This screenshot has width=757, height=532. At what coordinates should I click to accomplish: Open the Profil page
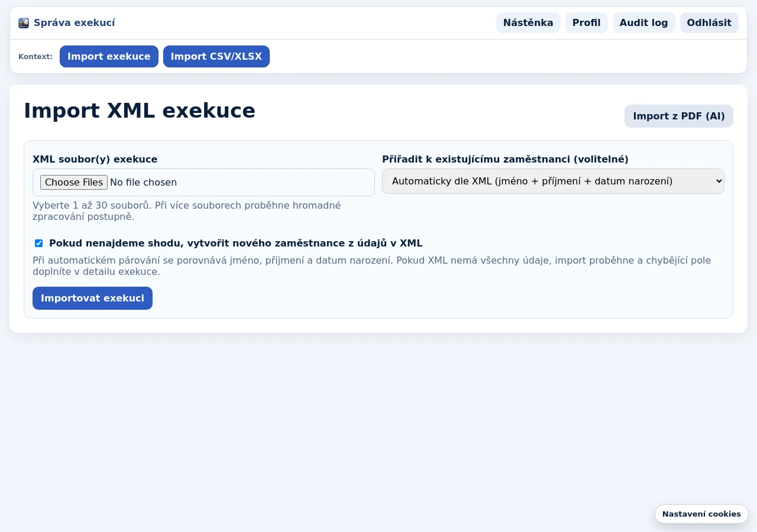click(586, 23)
